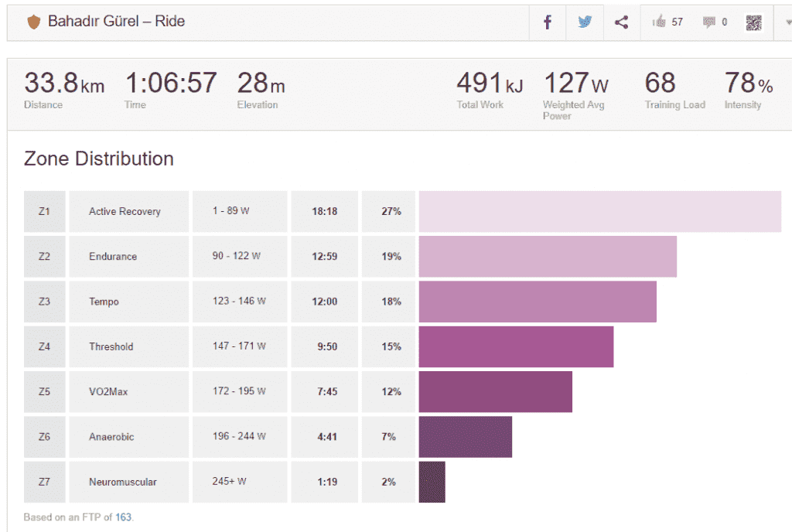The width and height of the screenshot is (792, 532).
Task: Click the Bahadır Gürel – Ride title
Action: click(x=116, y=22)
